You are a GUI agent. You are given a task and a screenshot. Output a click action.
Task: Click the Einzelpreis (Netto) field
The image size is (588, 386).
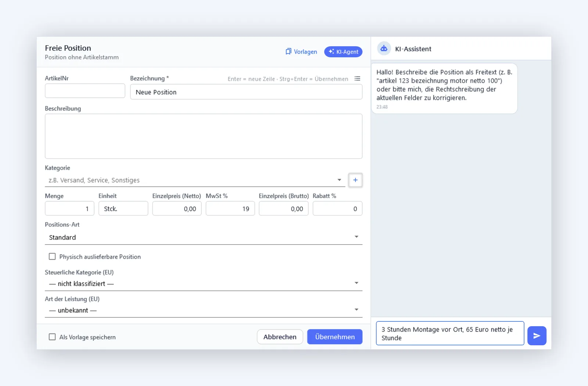[177, 209]
